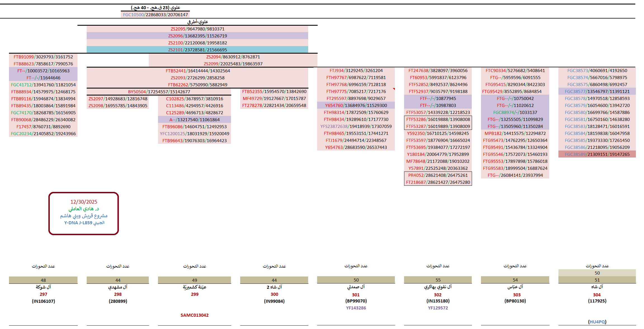Viewport: 644px width, 329px height.
Task: Click the red comment marker near FTH97775
Action: click(394, 89)
